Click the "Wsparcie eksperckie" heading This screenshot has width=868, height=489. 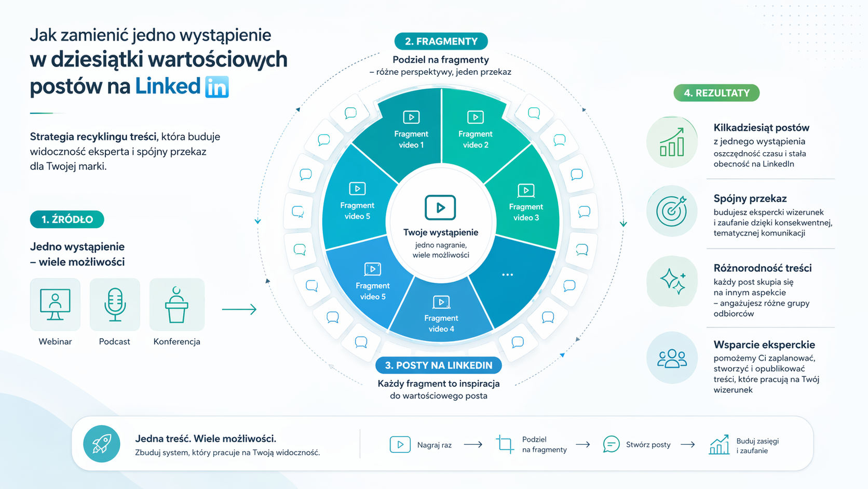click(x=764, y=345)
